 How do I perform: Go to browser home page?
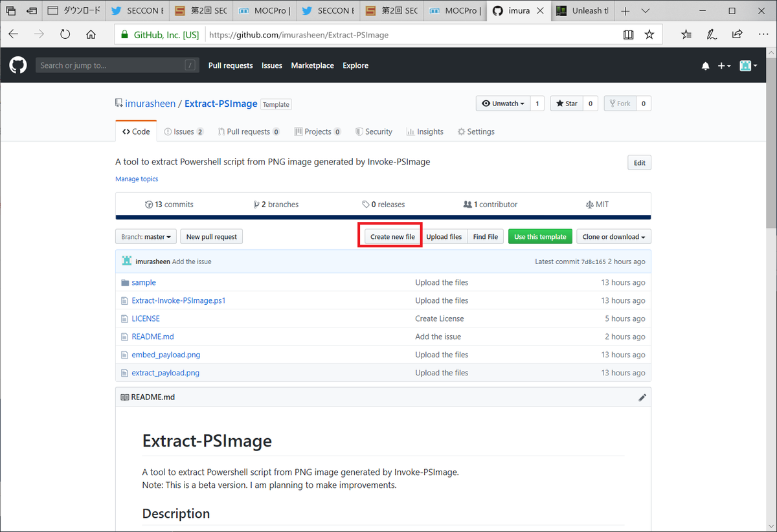tap(91, 35)
